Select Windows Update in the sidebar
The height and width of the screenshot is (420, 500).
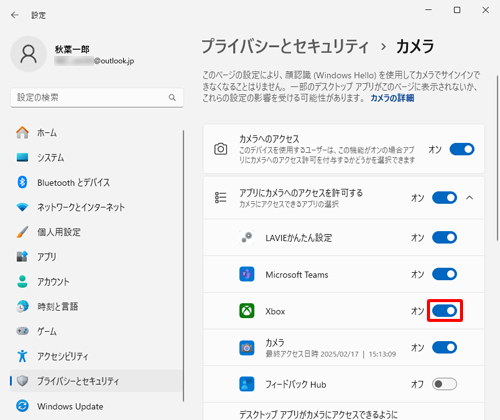click(x=97, y=406)
